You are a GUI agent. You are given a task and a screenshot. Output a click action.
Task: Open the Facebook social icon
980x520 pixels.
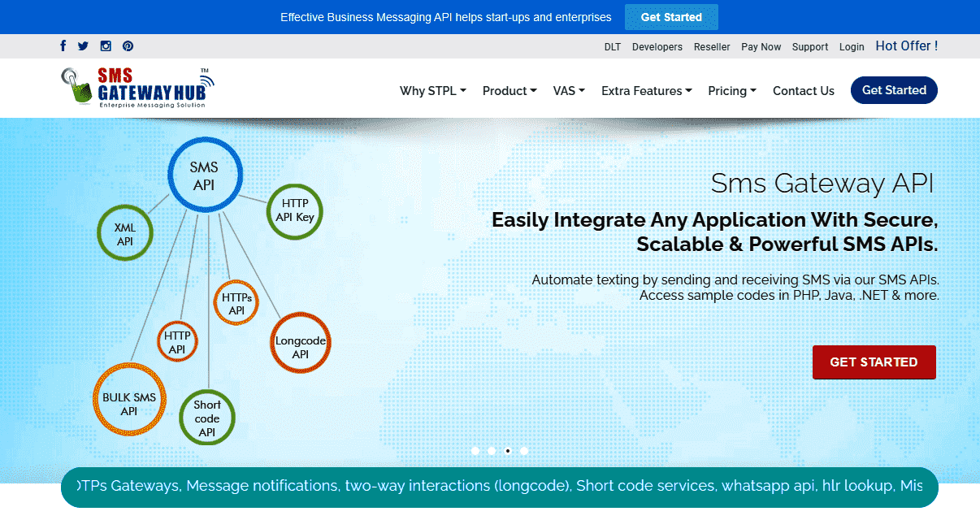[63, 46]
